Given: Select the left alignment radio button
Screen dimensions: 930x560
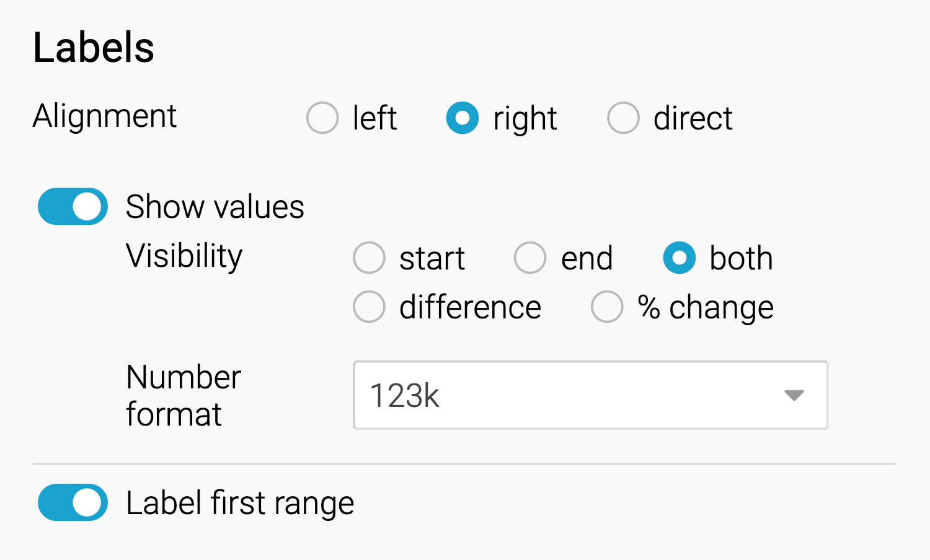Looking at the screenshot, I should 322,118.
